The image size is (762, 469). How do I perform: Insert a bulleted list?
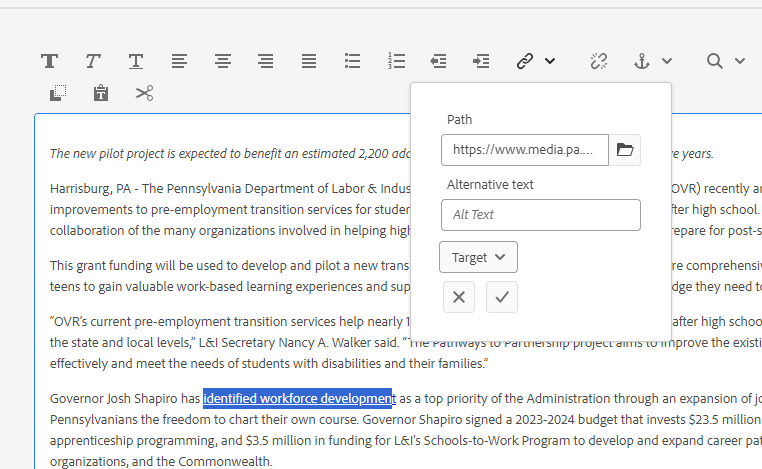point(352,61)
